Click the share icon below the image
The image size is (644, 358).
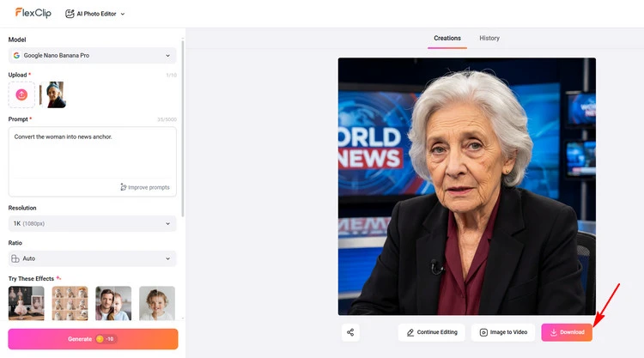(x=350, y=332)
